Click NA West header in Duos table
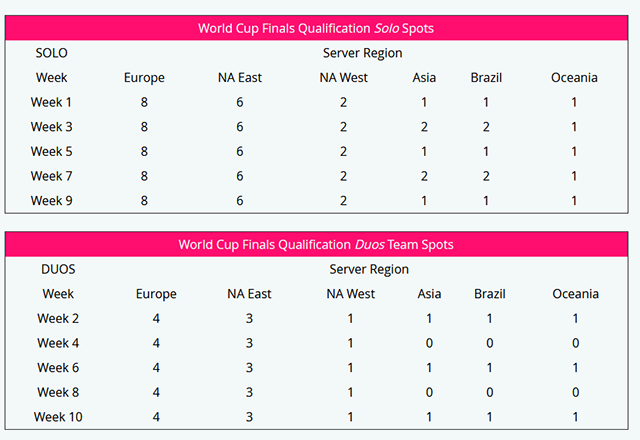This screenshot has height=440, width=640. 350,294
